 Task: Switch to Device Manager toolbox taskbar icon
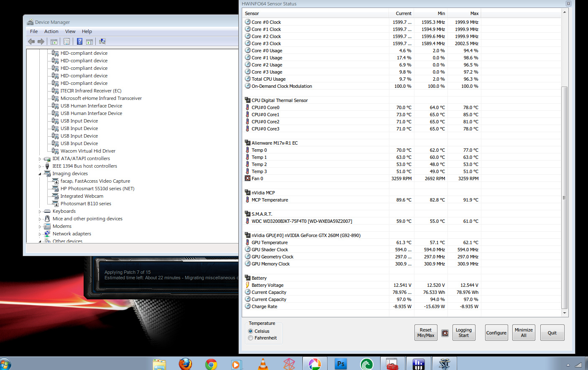[x=392, y=364]
